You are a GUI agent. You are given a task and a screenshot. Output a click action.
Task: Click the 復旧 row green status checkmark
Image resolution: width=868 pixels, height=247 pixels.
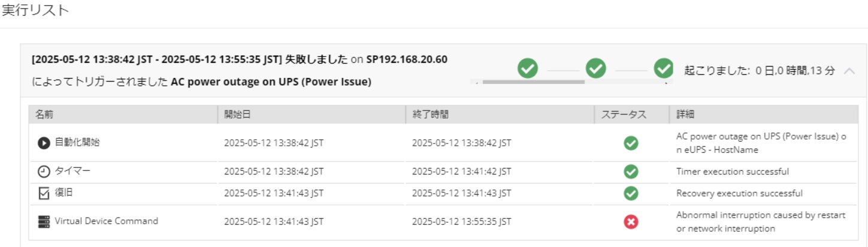631,193
